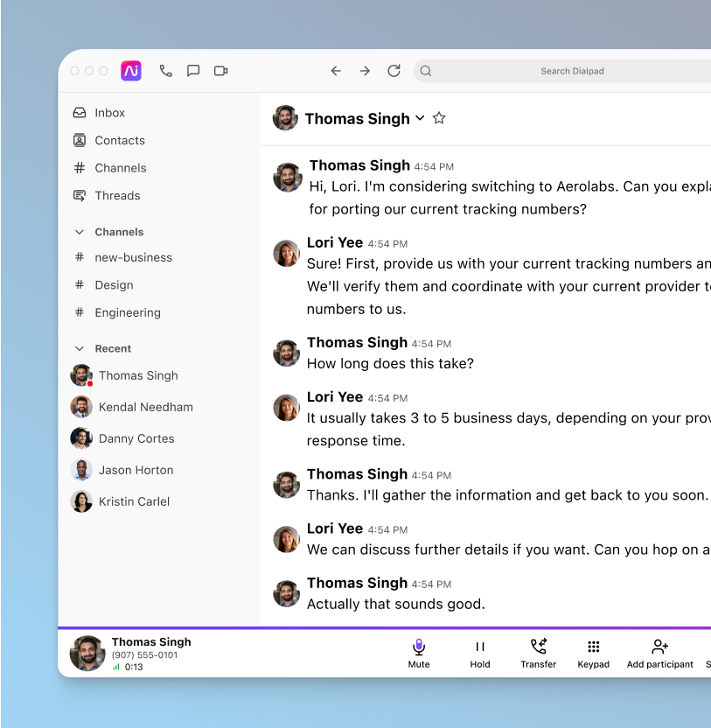Click the Channels section header label
Screen dimensions: 711x728
pyautogui.click(x=119, y=232)
